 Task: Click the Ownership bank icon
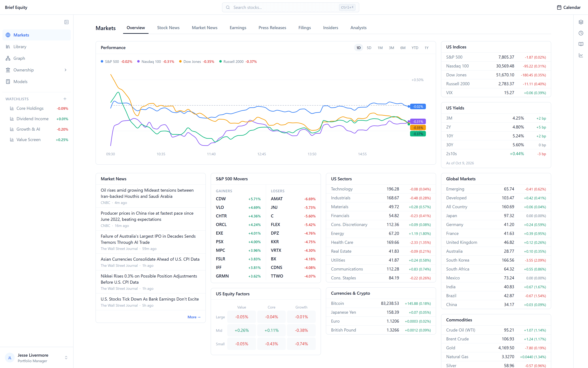pyautogui.click(x=8, y=70)
